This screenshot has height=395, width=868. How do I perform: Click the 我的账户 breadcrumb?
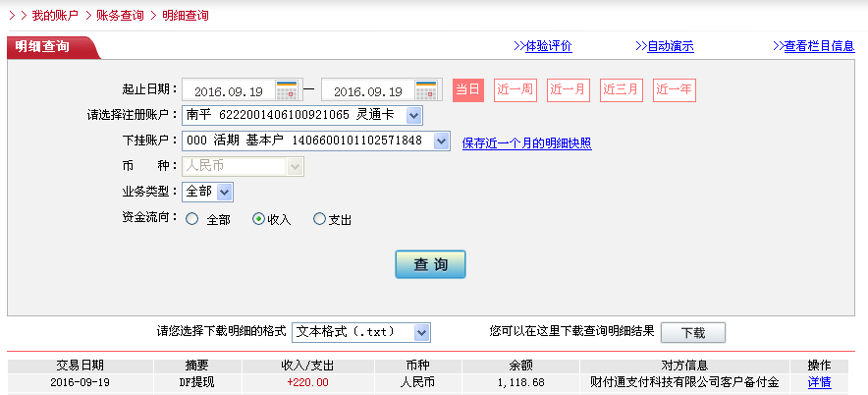tap(54, 16)
